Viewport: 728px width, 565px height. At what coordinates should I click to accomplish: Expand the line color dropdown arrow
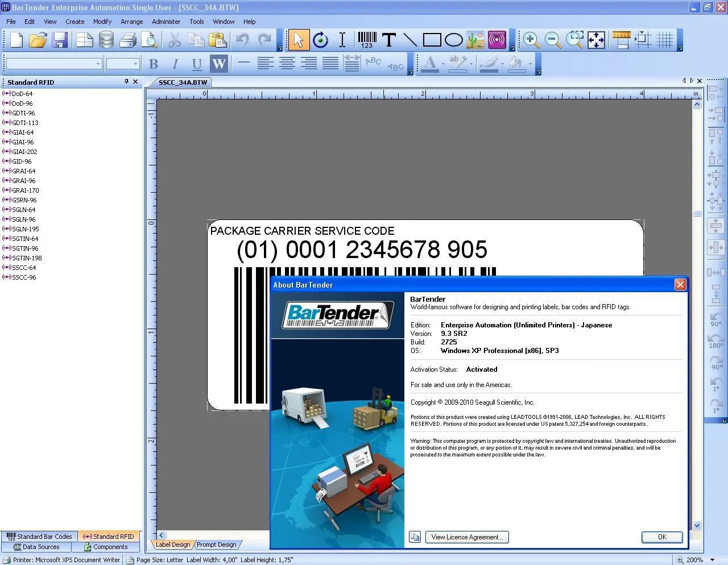tap(502, 64)
